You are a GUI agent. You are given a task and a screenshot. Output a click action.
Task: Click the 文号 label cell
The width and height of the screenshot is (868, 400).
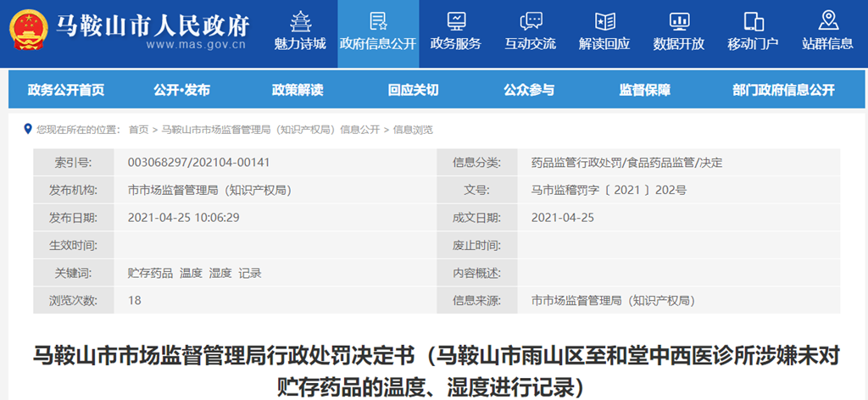(476, 190)
